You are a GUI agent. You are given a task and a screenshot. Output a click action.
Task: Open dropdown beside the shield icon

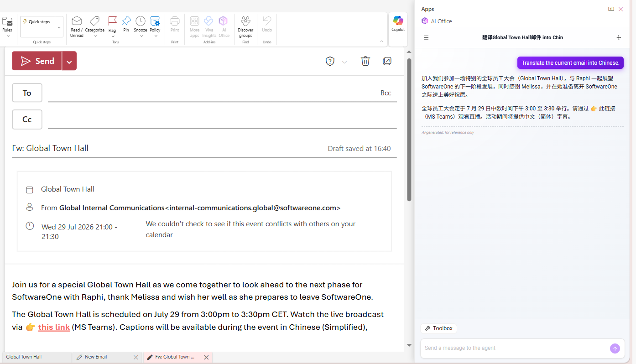click(344, 62)
